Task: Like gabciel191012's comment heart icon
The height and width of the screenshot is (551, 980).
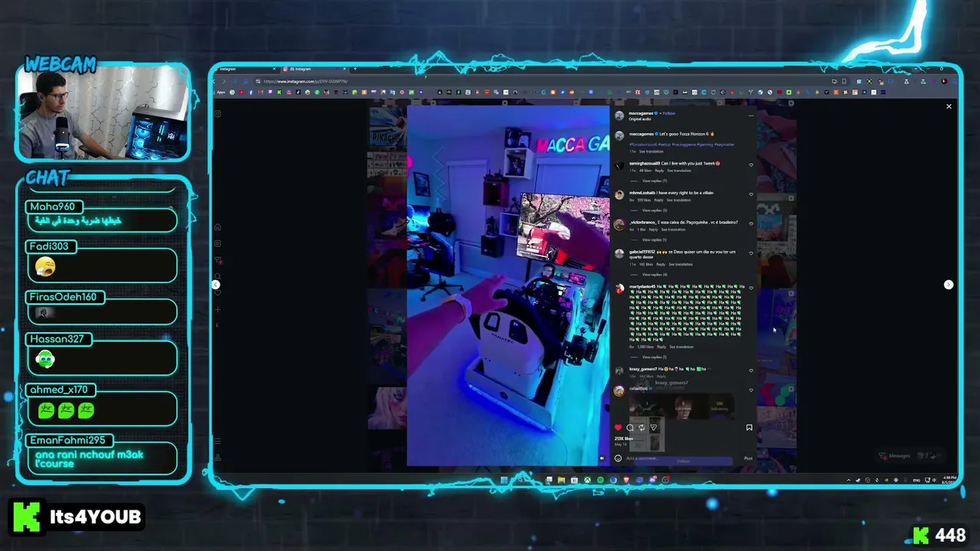Action: [751, 253]
